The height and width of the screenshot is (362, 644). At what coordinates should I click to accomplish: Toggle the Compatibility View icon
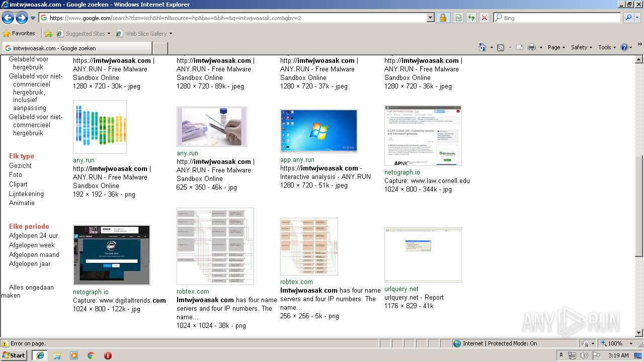pyautogui.click(x=458, y=18)
